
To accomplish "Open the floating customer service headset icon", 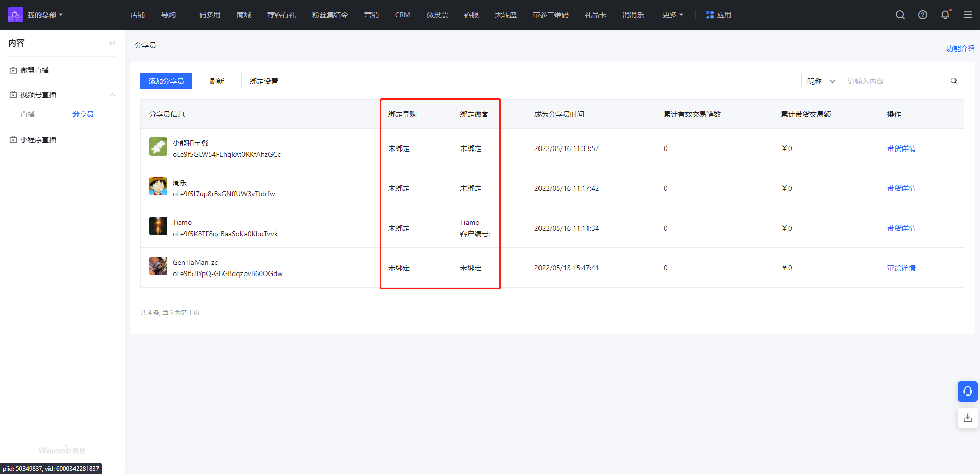I will click(x=968, y=391).
